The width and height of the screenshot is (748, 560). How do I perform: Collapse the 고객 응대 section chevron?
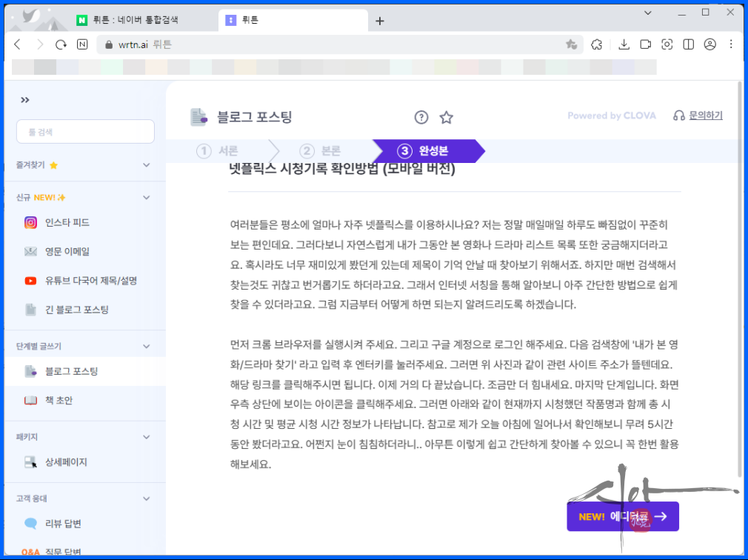click(147, 499)
